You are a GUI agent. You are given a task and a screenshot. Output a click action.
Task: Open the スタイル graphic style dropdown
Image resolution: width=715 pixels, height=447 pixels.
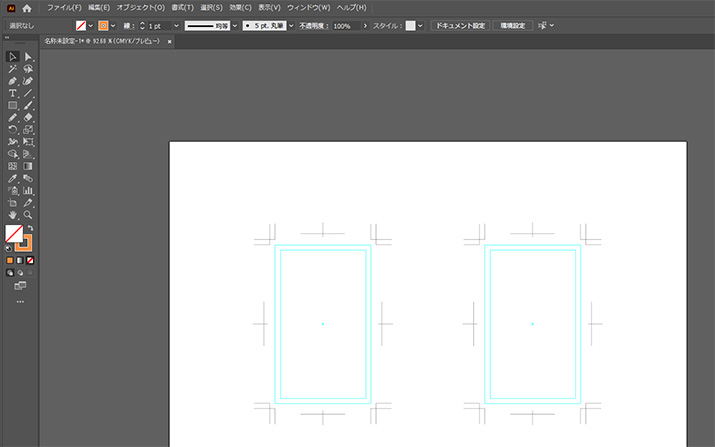tap(421, 25)
